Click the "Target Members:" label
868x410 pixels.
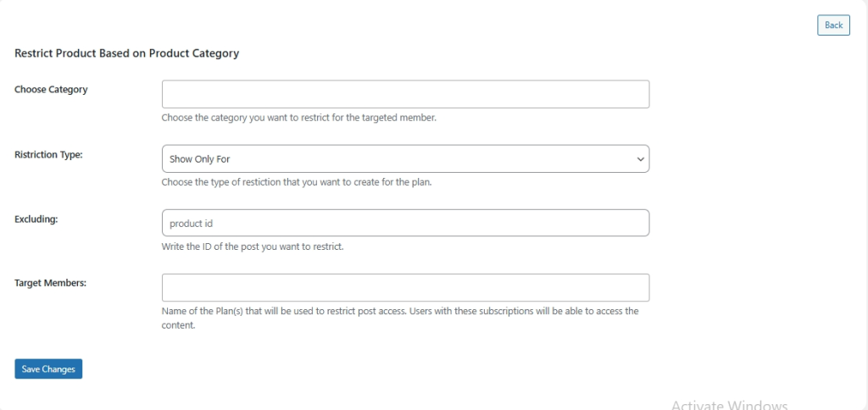point(51,283)
